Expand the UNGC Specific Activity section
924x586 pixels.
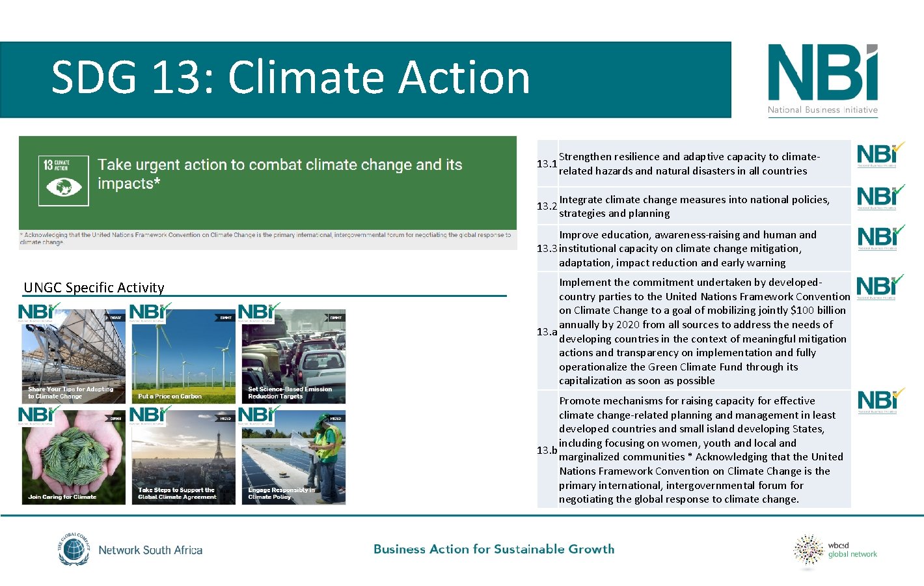(x=94, y=288)
